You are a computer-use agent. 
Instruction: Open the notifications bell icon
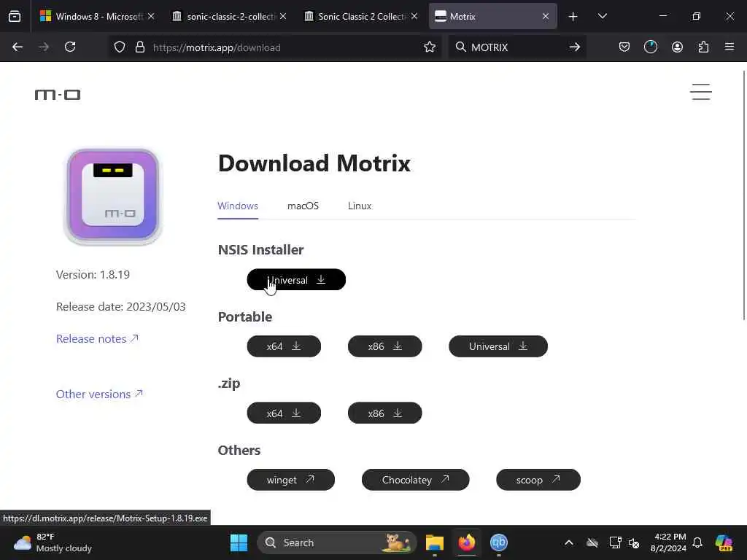click(697, 542)
